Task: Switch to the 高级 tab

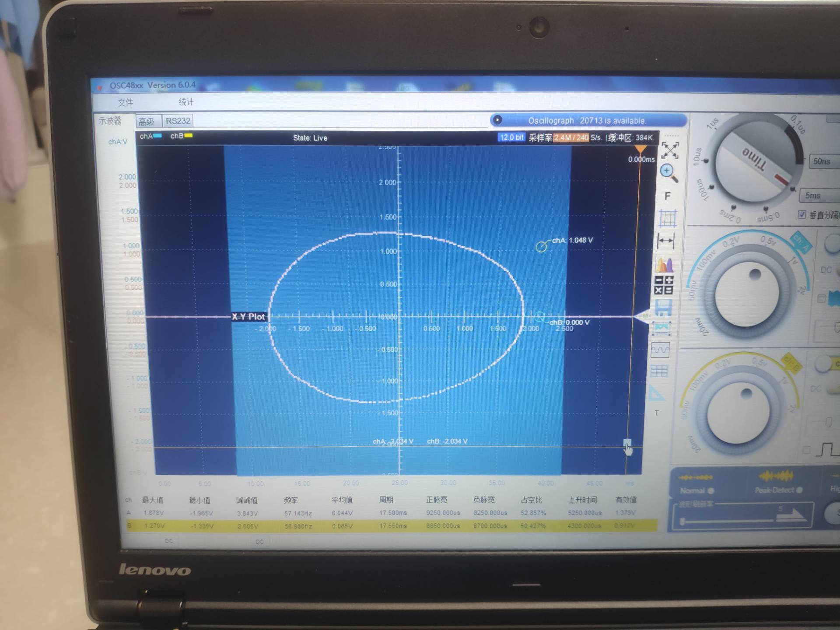Action: tap(147, 121)
